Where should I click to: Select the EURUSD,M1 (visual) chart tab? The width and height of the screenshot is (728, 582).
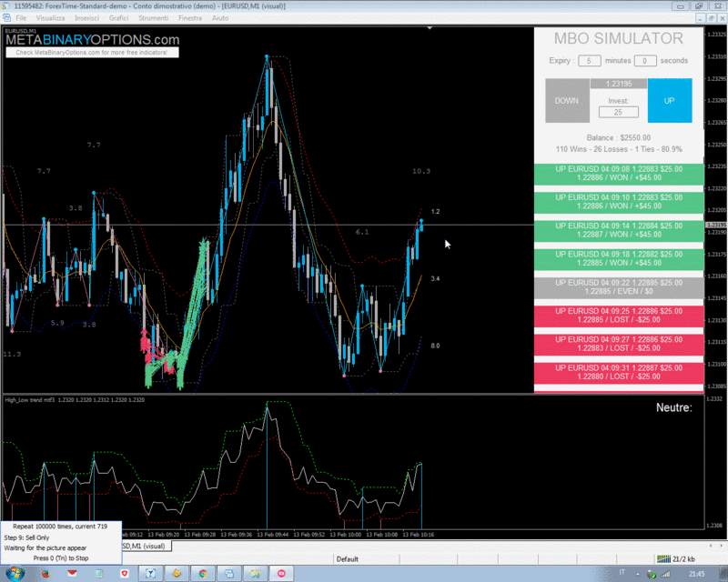pyautogui.click(x=146, y=546)
